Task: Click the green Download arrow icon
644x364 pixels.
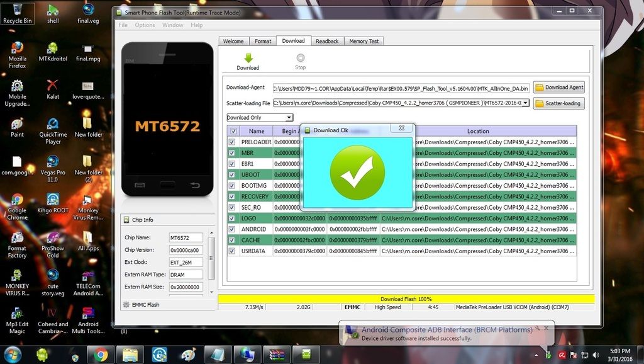Action: [248, 58]
